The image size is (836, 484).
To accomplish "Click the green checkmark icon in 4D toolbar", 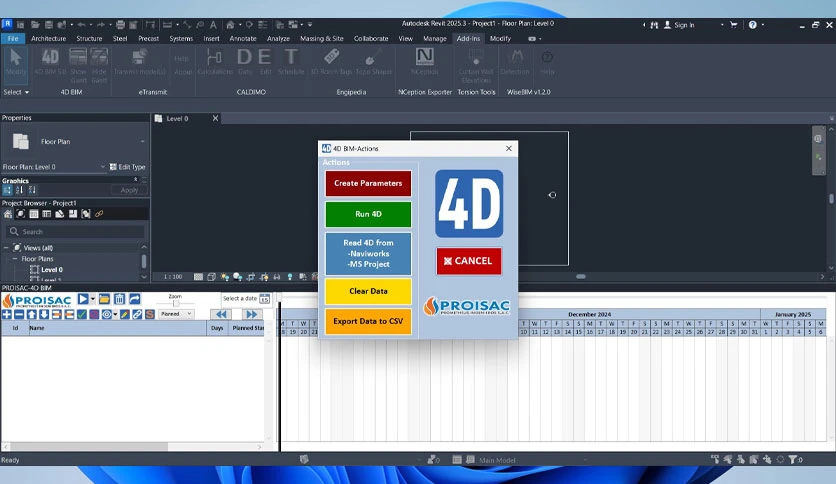I will [82, 314].
